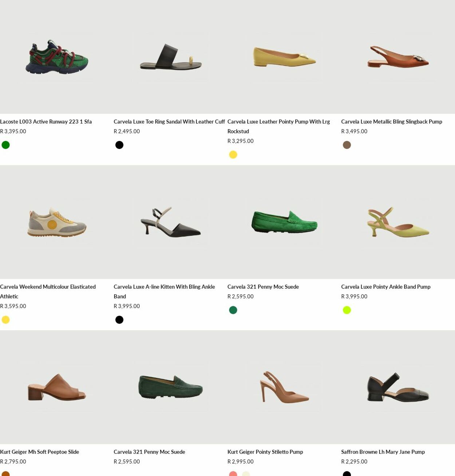Open the dark green penny moccasin image
The height and width of the screenshot is (476, 455).
click(x=170, y=387)
